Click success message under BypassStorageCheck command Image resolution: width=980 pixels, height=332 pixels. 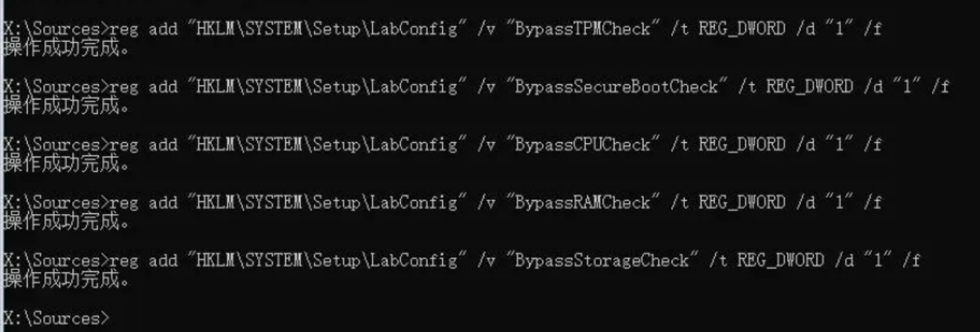(66, 279)
